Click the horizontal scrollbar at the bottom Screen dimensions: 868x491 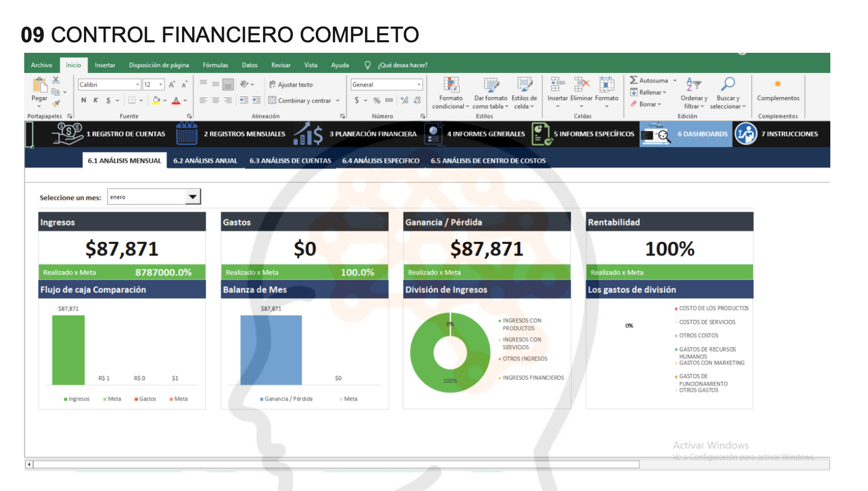pos(336,465)
